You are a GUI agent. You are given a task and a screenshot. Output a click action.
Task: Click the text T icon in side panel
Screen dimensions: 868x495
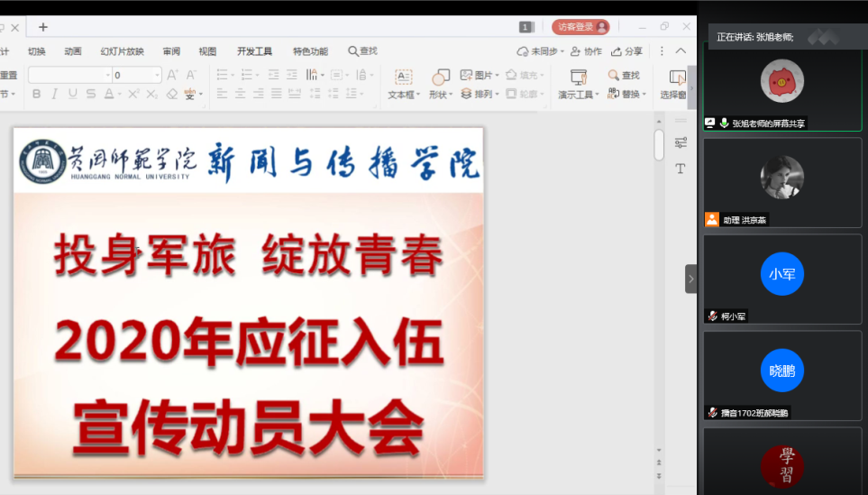tap(681, 169)
